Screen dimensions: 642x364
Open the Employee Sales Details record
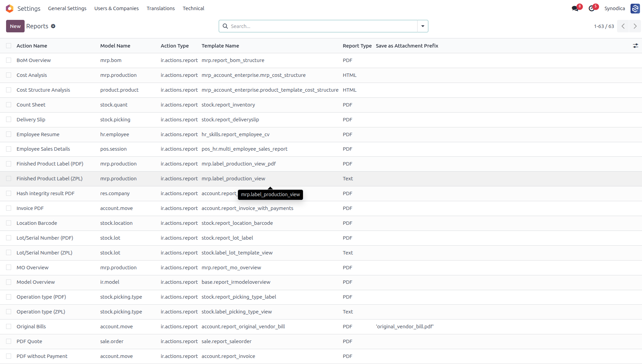tap(43, 149)
